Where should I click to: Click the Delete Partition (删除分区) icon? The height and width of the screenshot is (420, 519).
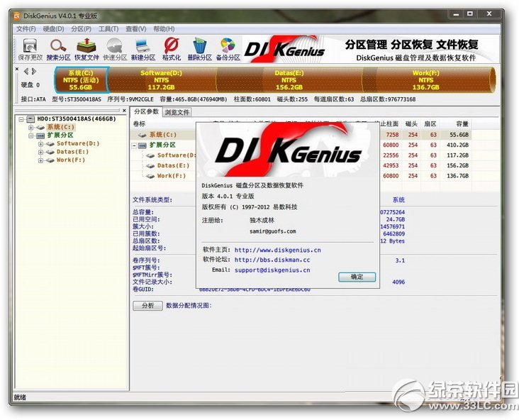coord(200,49)
